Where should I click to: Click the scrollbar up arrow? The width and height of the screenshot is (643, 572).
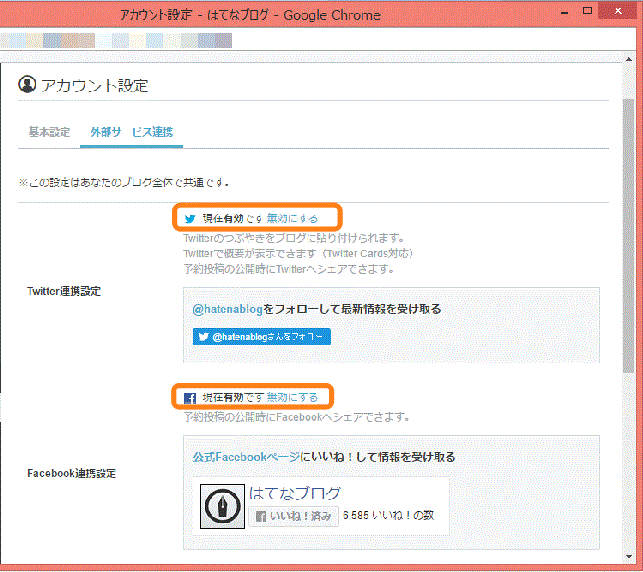tap(629, 59)
